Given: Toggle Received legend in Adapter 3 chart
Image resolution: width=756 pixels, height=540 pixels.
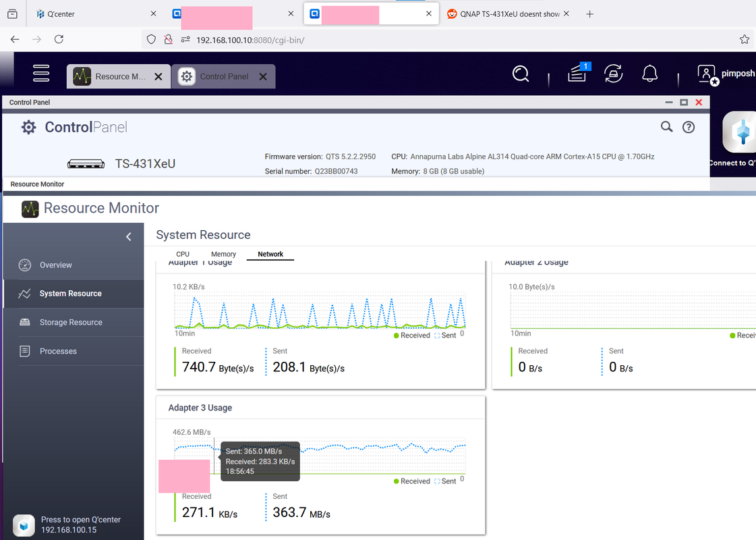Looking at the screenshot, I should 412,481.
